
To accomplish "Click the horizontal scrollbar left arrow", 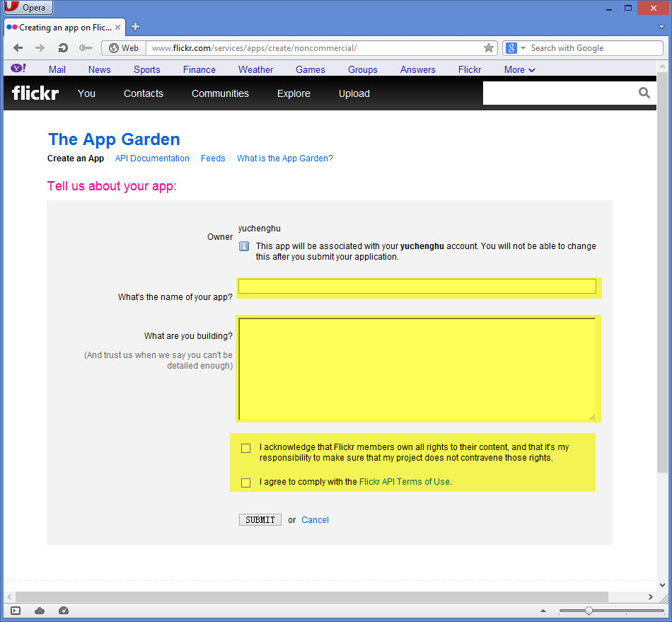I will click(9, 597).
